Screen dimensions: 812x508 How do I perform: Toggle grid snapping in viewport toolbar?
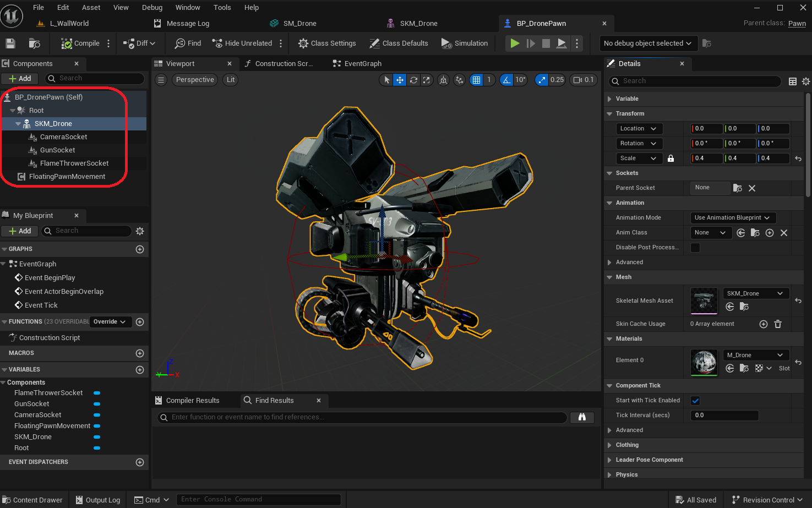[x=476, y=80]
